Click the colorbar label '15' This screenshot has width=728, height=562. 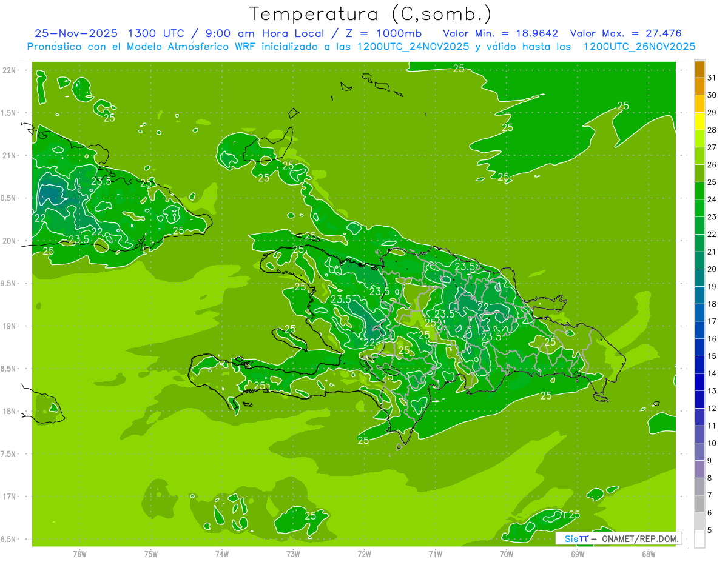[x=712, y=356]
